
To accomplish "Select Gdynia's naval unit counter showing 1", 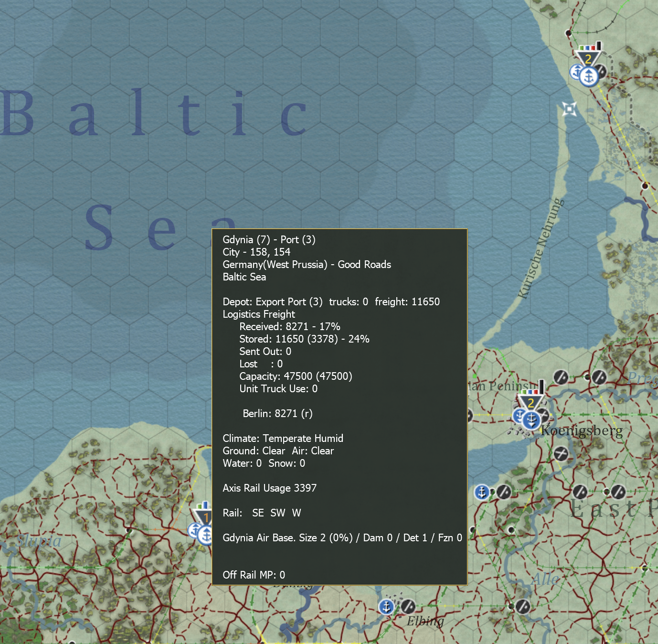I will click(x=205, y=516).
